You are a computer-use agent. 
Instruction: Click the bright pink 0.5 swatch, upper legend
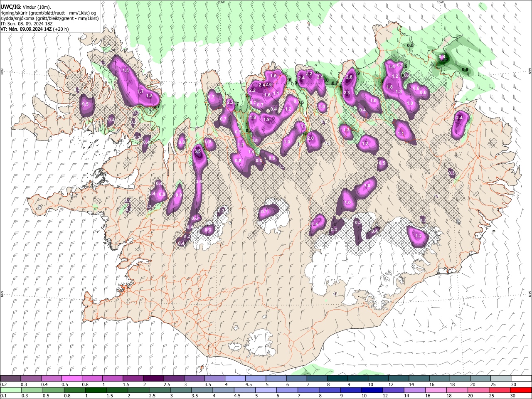[71, 379]
